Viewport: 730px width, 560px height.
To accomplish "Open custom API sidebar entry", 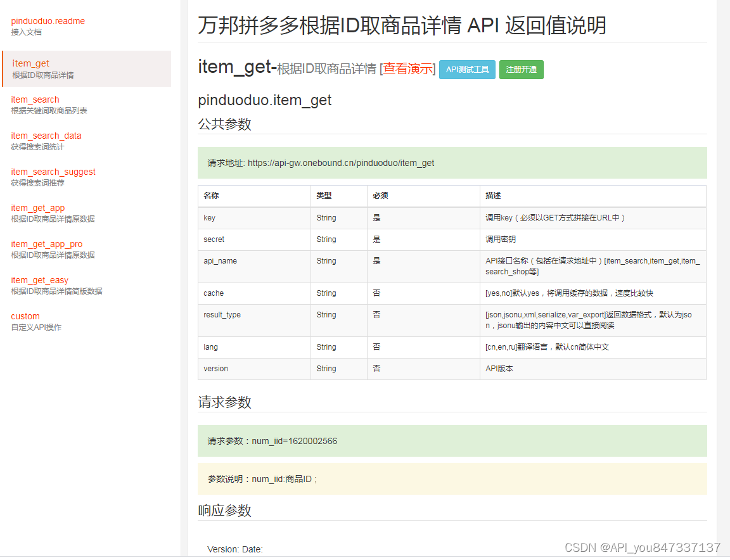I will pos(25,316).
